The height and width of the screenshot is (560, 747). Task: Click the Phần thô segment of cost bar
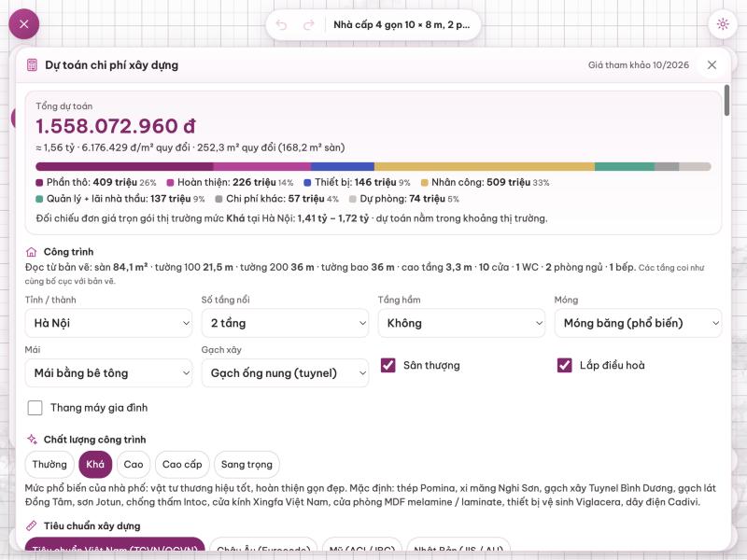click(x=124, y=167)
